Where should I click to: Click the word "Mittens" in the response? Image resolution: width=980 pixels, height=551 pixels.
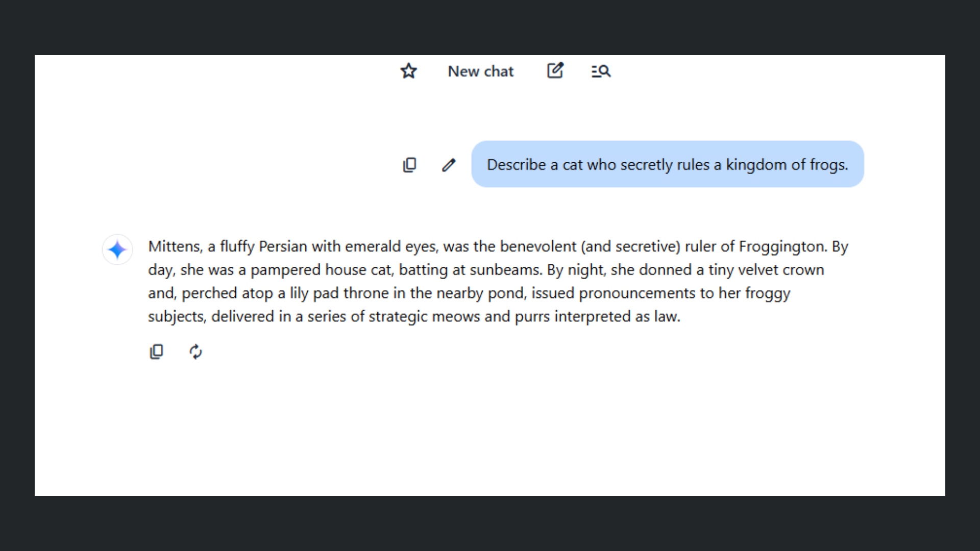coord(175,246)
